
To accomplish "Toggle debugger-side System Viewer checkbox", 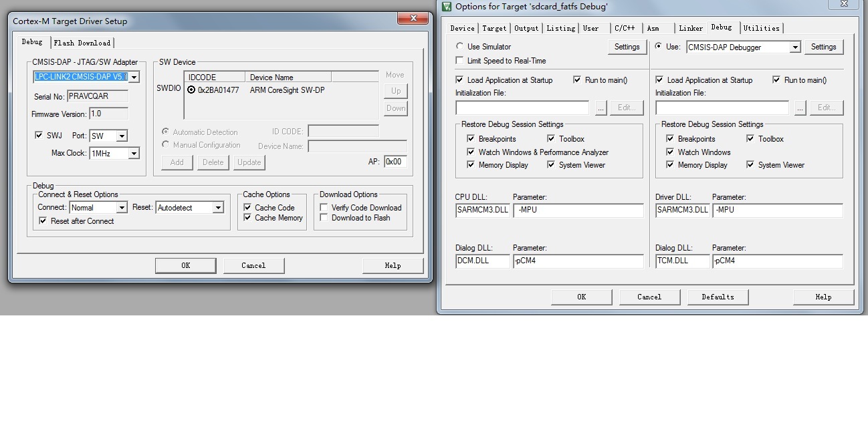I will [x=750, y=165].
